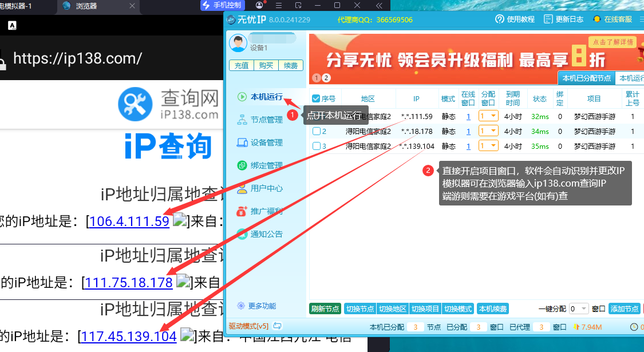Screen dimensions: 644x352
Task: Click the 35ms status cell
Action: (540, 146)
